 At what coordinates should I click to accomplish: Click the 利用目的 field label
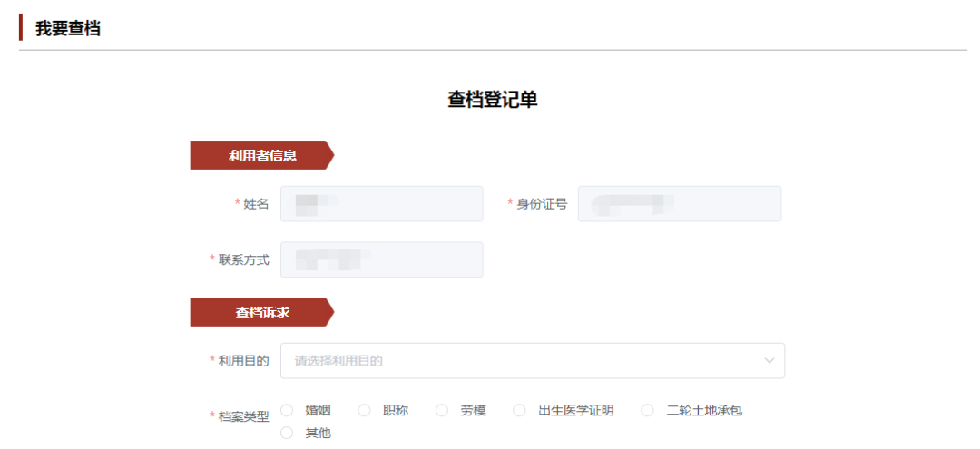(x=243, y=361)
